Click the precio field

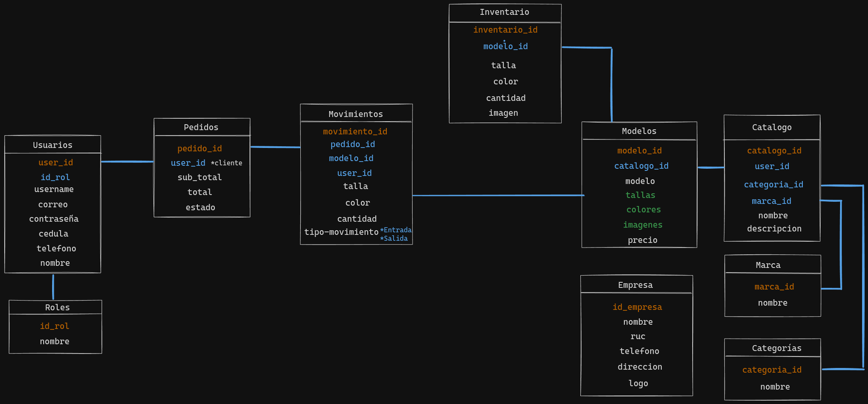tap(643, 240)
